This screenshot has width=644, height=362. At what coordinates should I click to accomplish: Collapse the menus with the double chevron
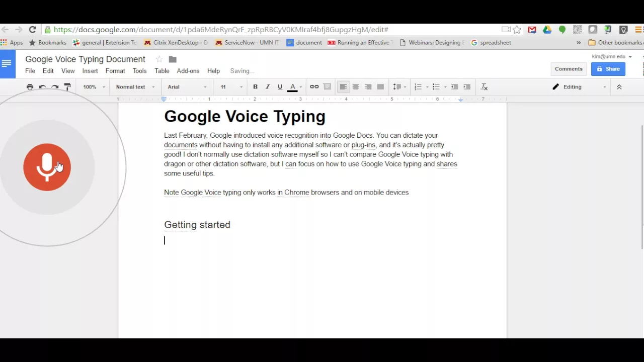[619, 87]
